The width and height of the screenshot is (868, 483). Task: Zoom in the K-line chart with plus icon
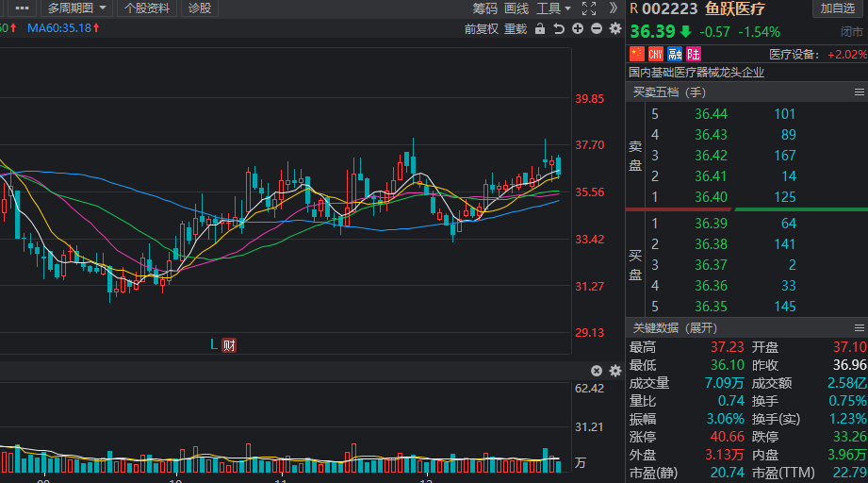point(578,28)
